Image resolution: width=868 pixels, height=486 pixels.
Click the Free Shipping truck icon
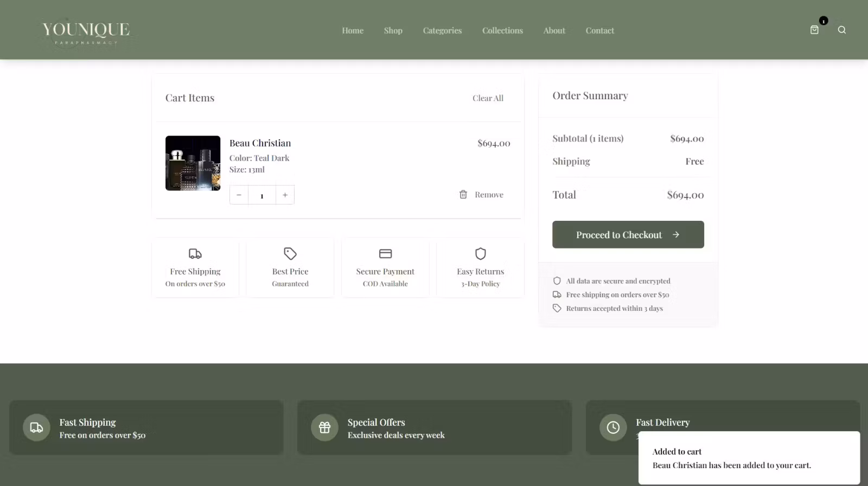[195, 253]
